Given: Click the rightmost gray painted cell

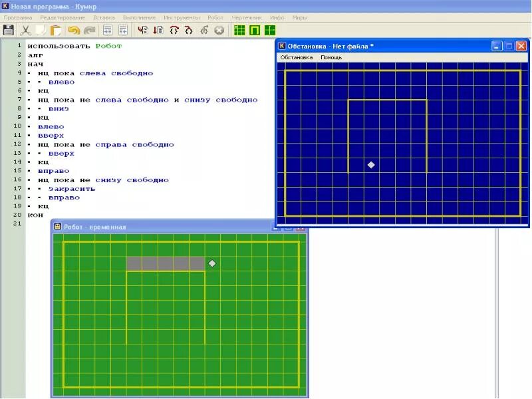Looking at the screenshot, I should tap(197, 263).
